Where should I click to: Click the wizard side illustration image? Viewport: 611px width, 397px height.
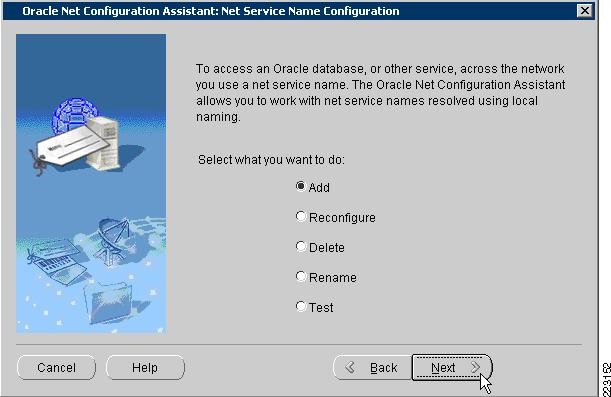click(x=91, y=184)
